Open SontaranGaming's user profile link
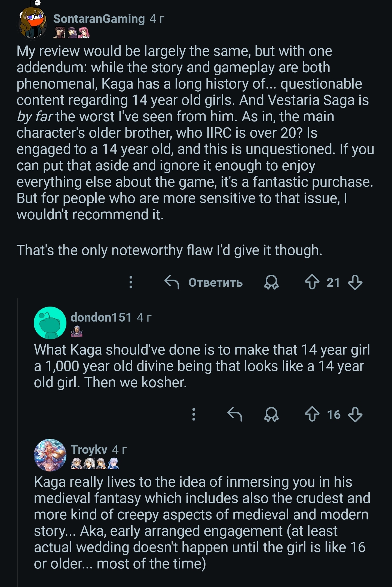Screen dimensions: 392x587 (x=99, y=19)
